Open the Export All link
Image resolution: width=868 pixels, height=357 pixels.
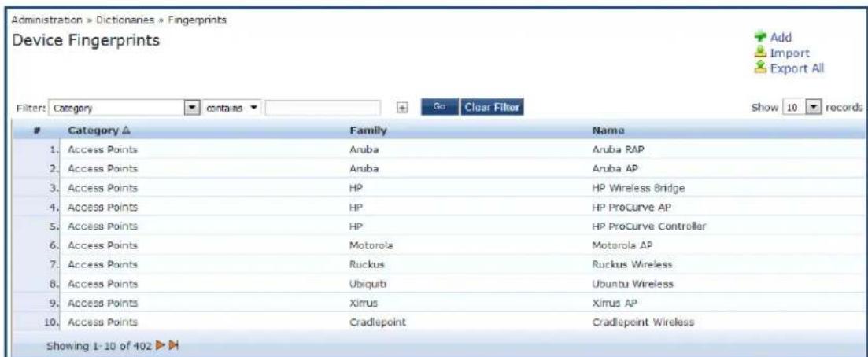[797, 68]
